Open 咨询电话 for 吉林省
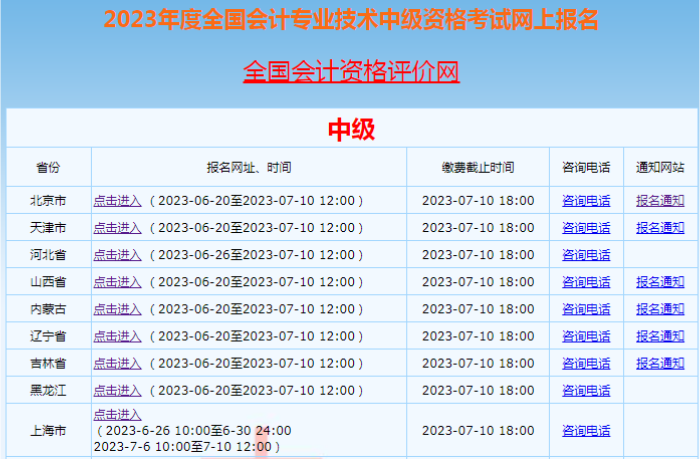This screenshot has height=459, width=700. click(x=586, y=363)
